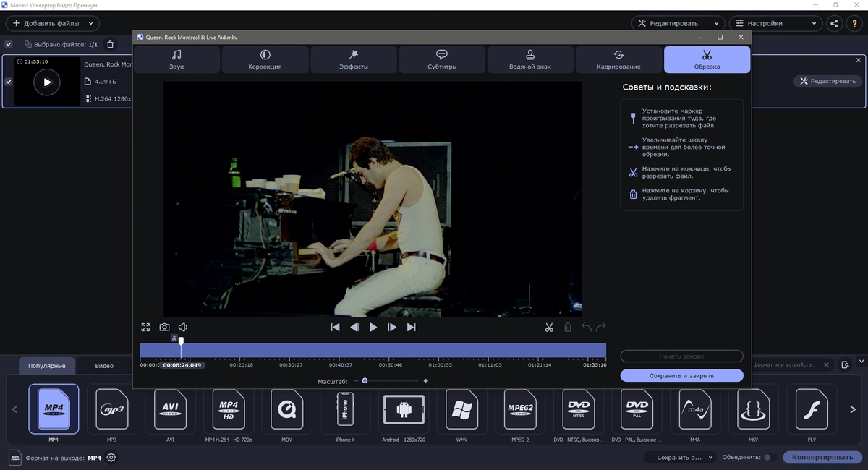This screenshot has height=470, width=868.
Task: Click the fullscreen icon under the preview
Action: coord(145,328)
